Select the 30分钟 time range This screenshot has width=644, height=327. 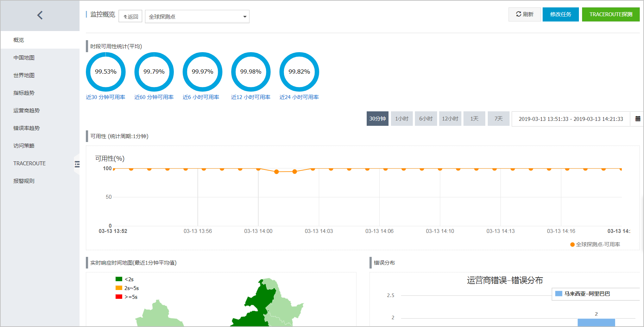tap(377, 119)
